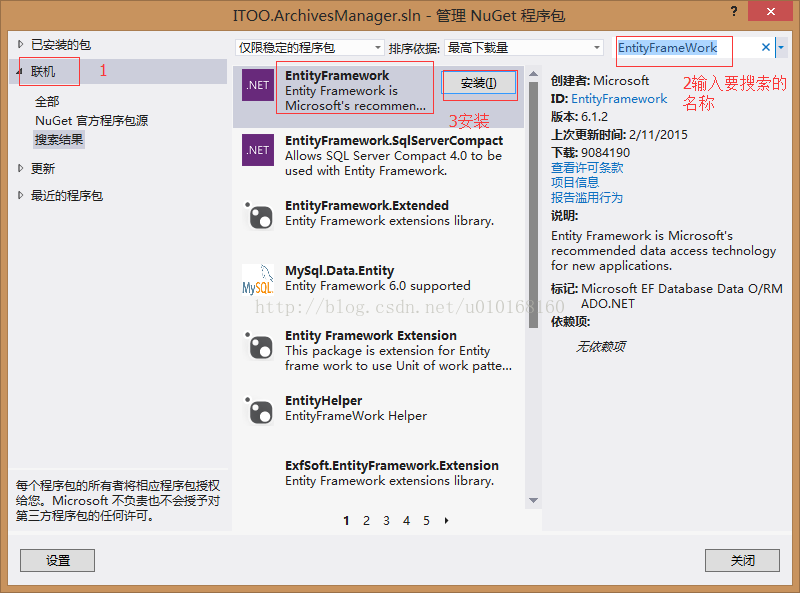Click the EntityFramework.SqlServerCompact .NET icon
The width and height of the screenshot is (800, 593).
click(258, 150)
